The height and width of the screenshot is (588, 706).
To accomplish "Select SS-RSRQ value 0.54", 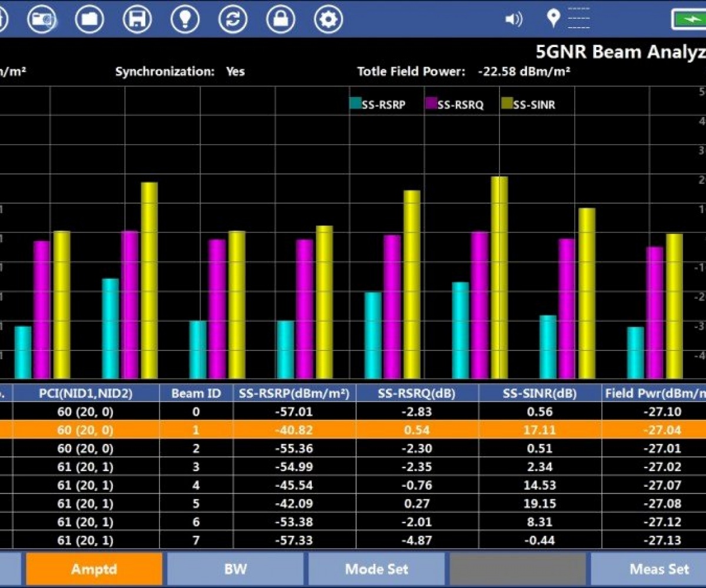I will click(x=417, y=430).
